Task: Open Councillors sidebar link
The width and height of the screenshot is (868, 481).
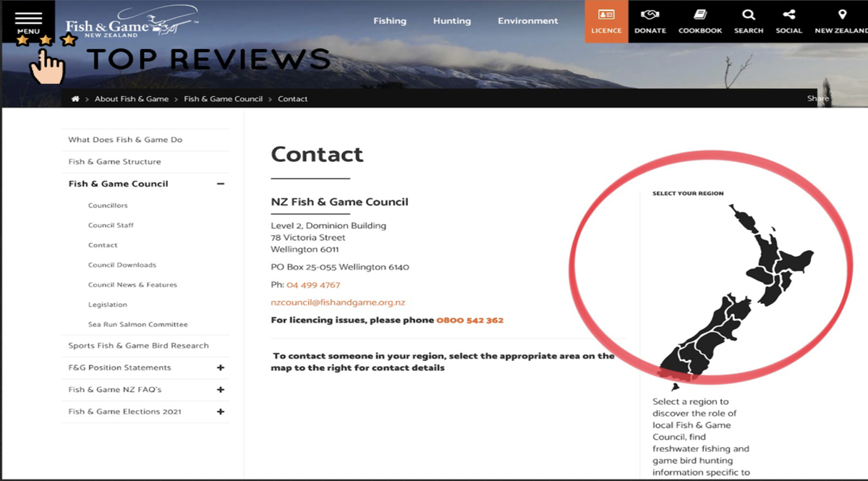Action: [x=108, y=205]
